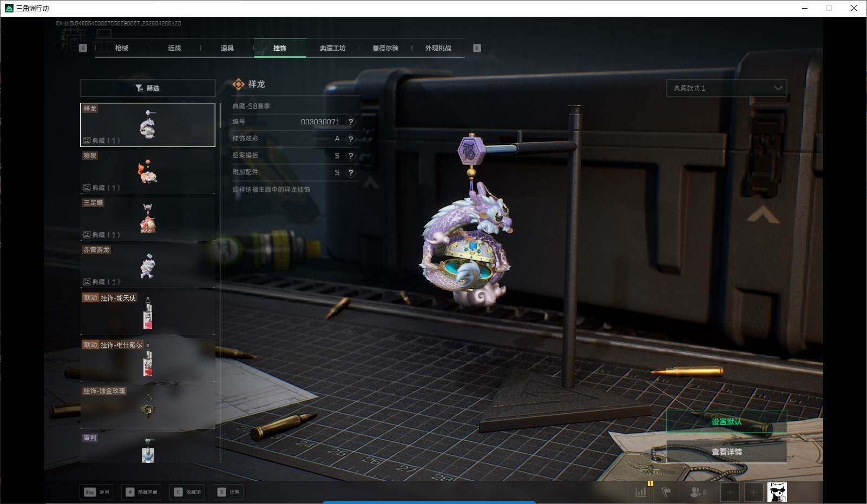
Task: Click the help icon beside 编号
Action: click(x=351, y=122)
